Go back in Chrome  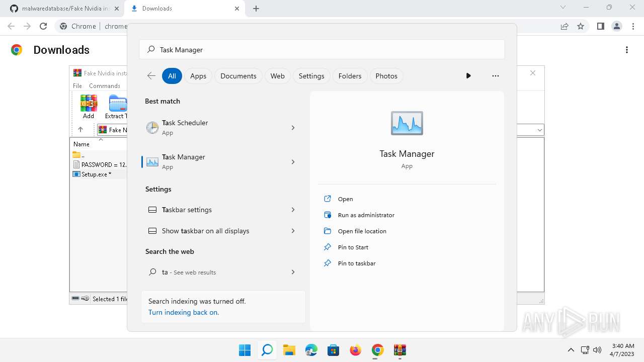[11, 26]
